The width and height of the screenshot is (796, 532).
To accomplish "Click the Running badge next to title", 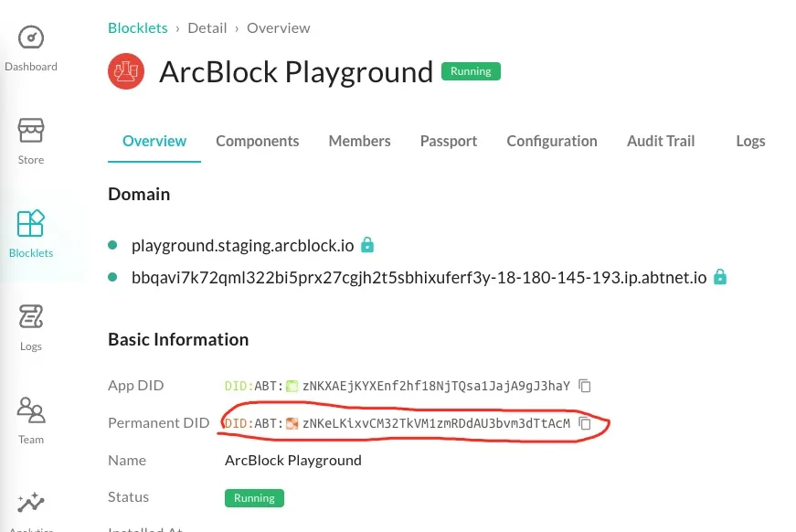I will click(x=471, y=71).
